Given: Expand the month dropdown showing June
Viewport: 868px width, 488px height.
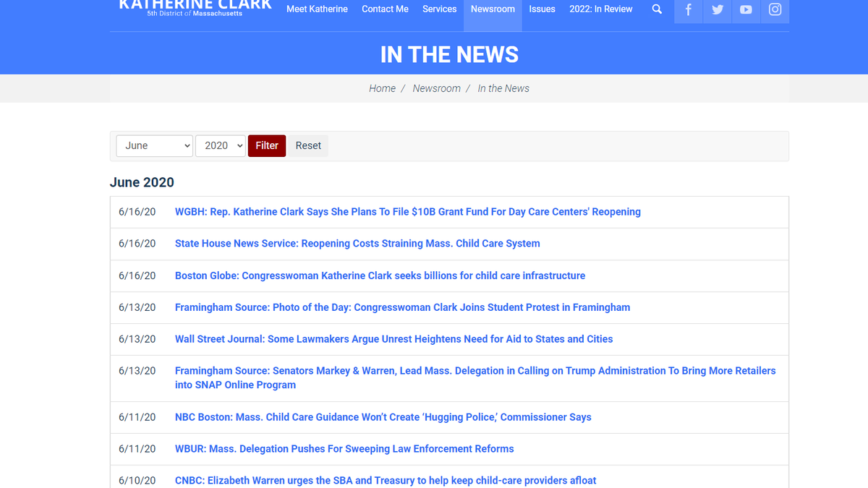Looking at the screenshot, I should (x=154, y=145).
